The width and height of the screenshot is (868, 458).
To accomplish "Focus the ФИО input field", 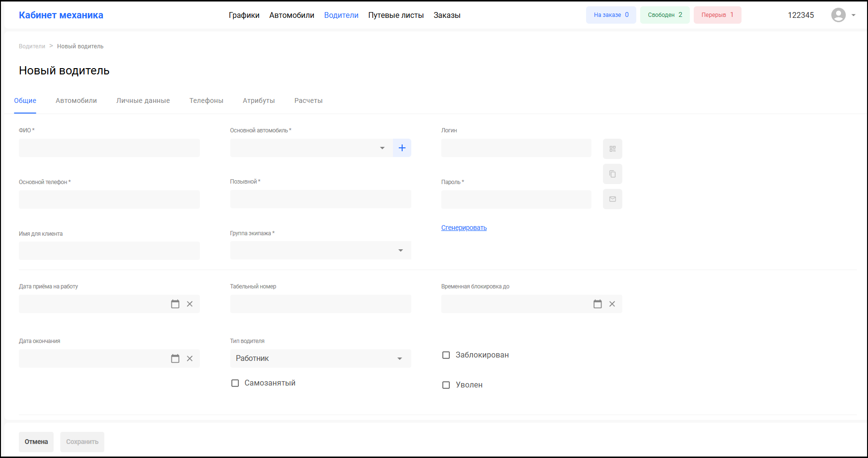I will 109,148.
